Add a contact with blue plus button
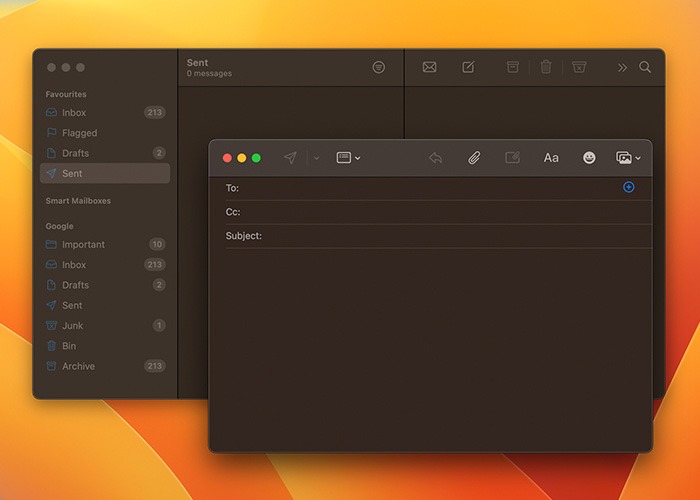This screenshot has width=700, height=500. click(629, 187)
